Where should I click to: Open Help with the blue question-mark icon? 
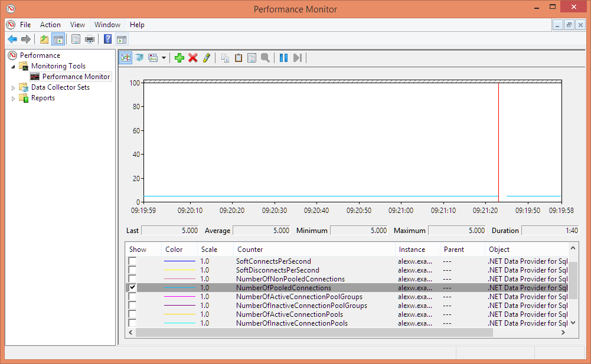[108, 39]
